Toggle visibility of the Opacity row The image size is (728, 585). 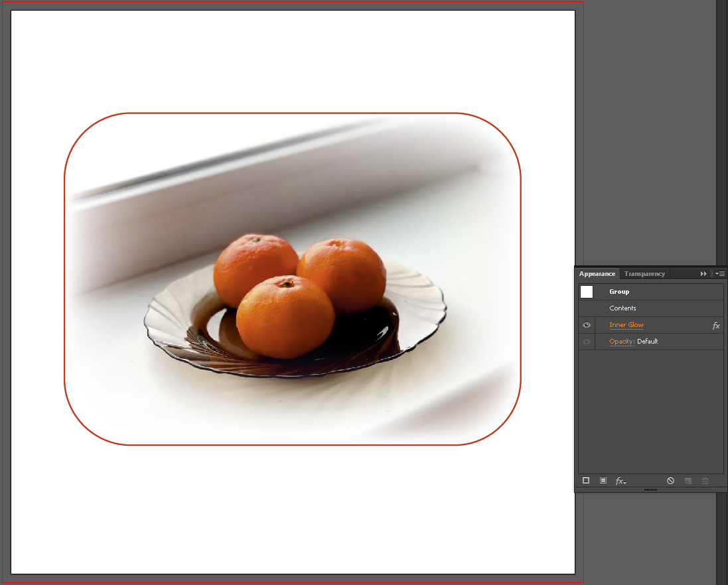click(587, 342)
